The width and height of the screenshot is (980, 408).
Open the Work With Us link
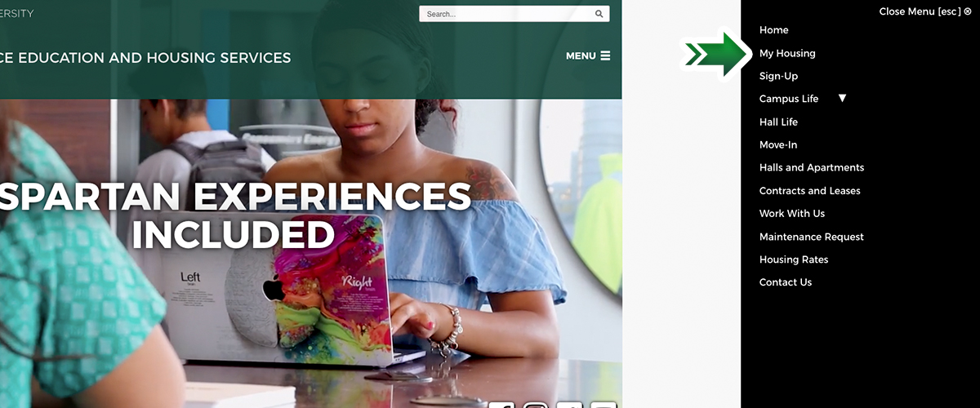pyautogui.click(x=792, y=213)
